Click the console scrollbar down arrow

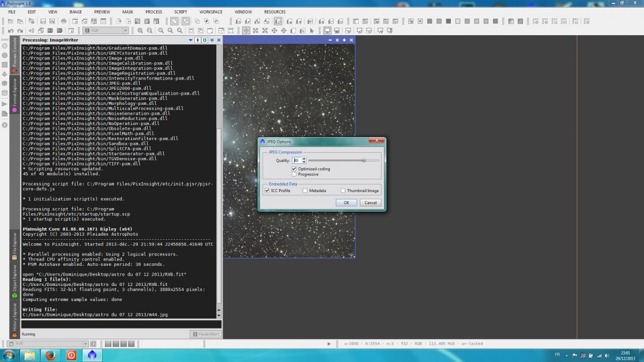click(x=219, y=316)
